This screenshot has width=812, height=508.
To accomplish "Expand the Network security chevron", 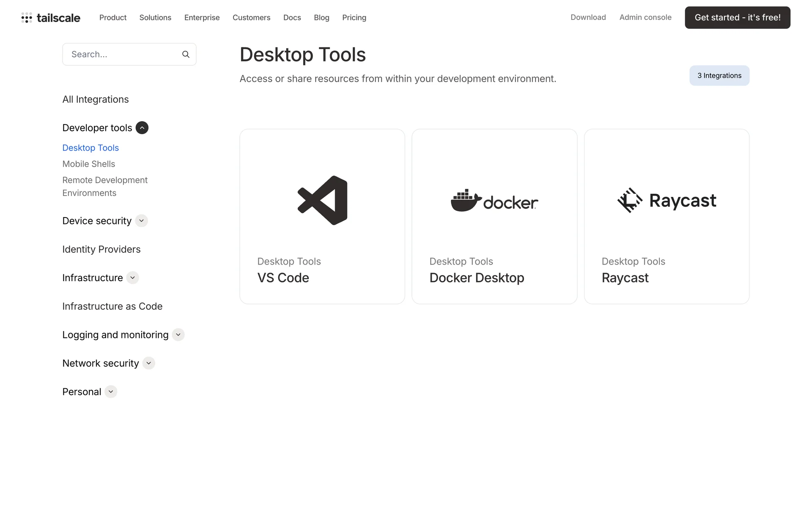I will 148,363.
